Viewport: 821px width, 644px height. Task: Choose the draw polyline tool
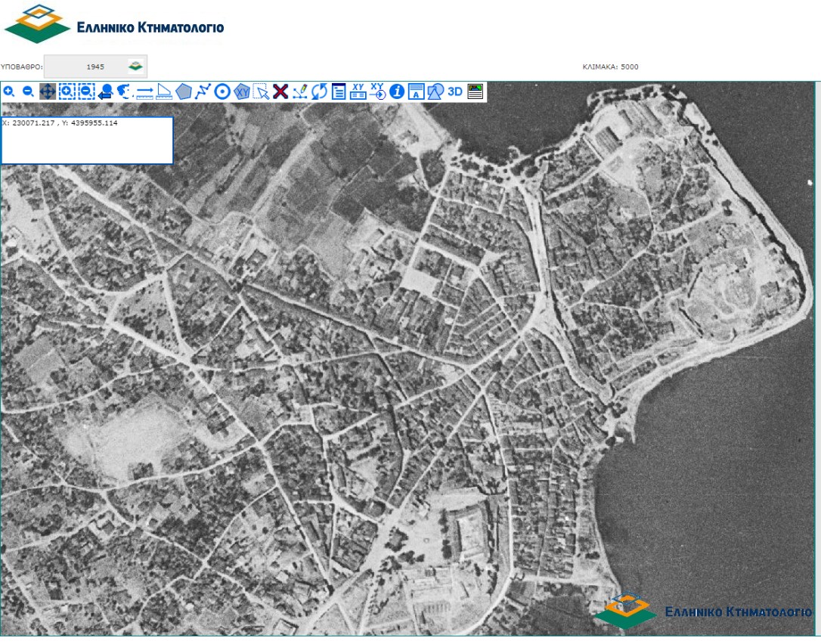pos(203,91)
